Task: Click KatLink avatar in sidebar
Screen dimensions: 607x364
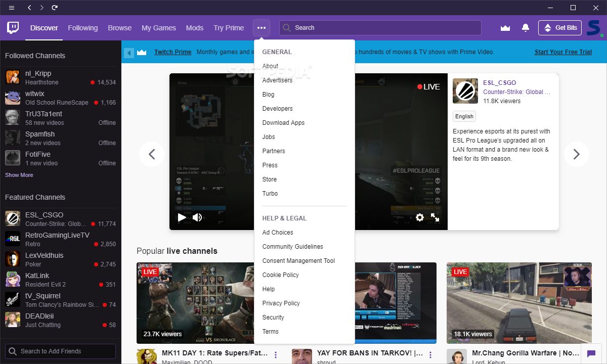Action: [13, 280]
